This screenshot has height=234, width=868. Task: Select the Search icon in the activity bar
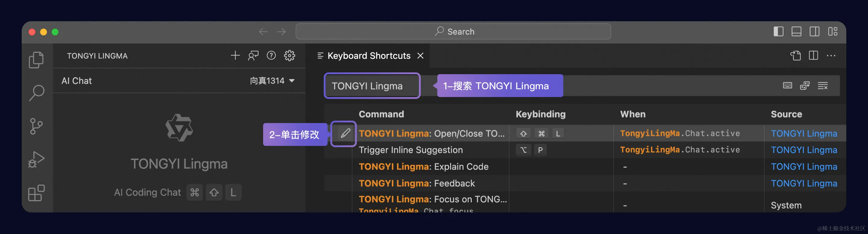click(x=37, y=93)
